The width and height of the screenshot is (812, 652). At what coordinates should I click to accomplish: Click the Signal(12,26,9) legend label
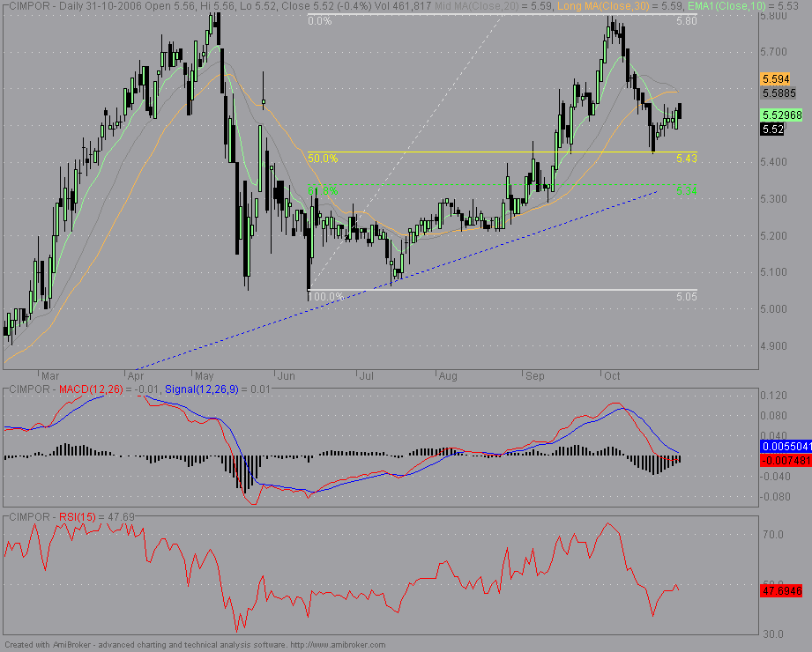click(x=201, y=389)
